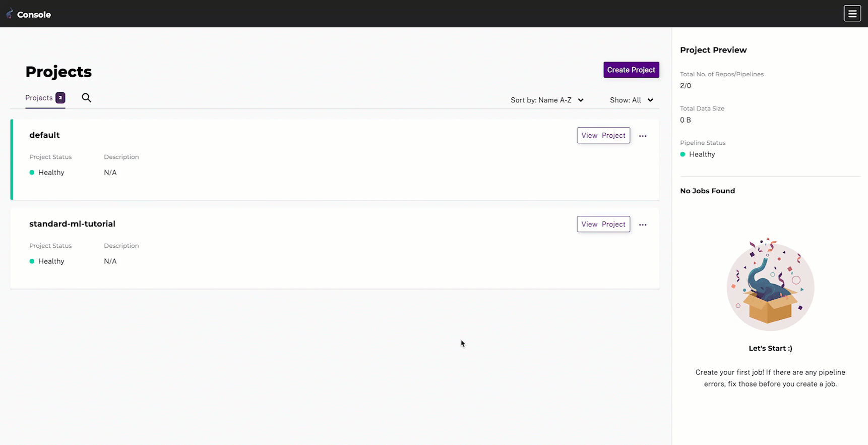Open the hamburger menu in top bar

click(852, 14)
